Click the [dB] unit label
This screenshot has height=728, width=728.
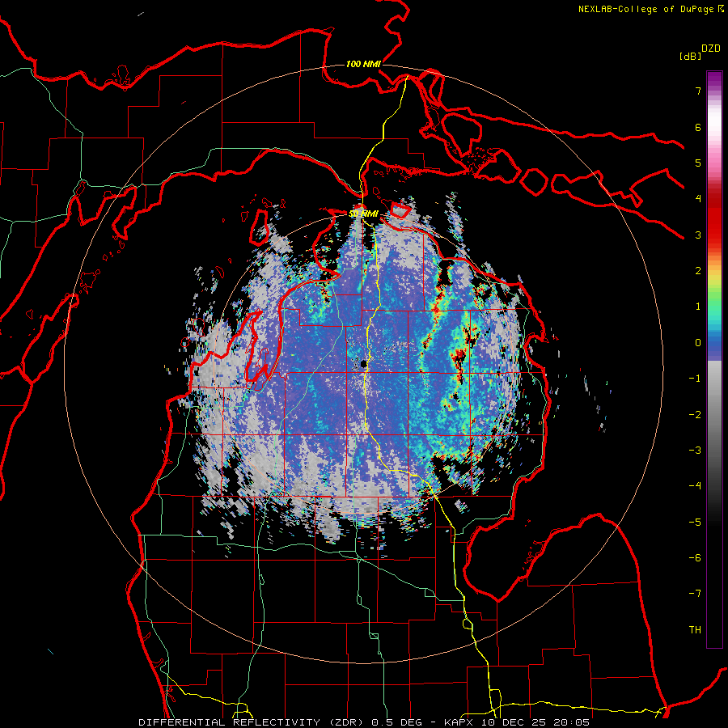tap(690, 57)
